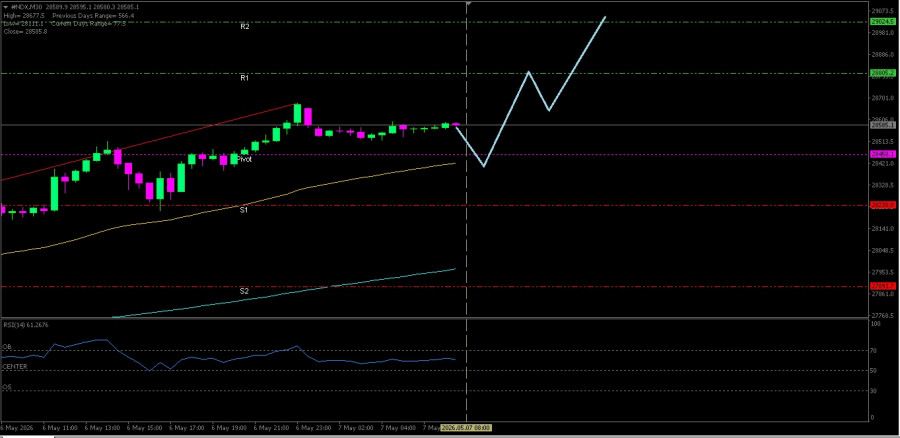Click the highest green candle near 6 May 23:00
Screen dimensions: 900x438
(x=297, y=114)
